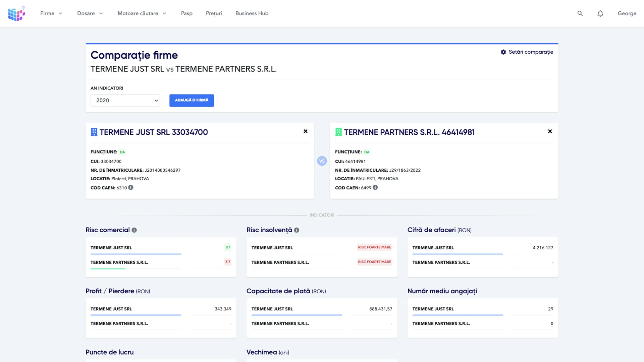Click TERMENE JUST FUNCȚIUNE DA status

click(122, 152)
